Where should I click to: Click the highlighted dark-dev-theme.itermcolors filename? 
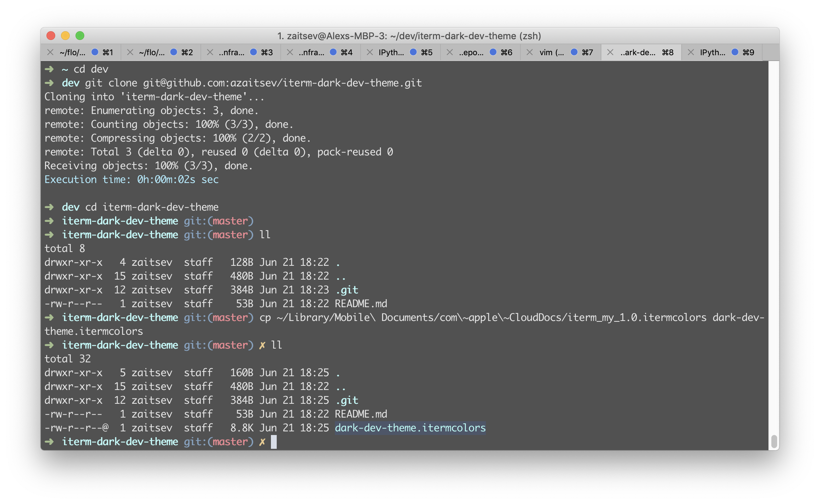point(410,428)
